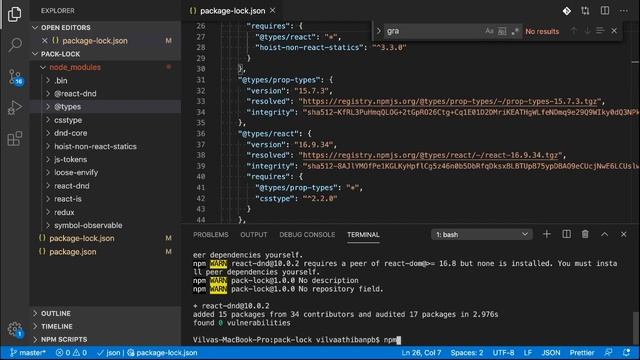
Task: Go to next match in find widget
Action: pos(587,31)
